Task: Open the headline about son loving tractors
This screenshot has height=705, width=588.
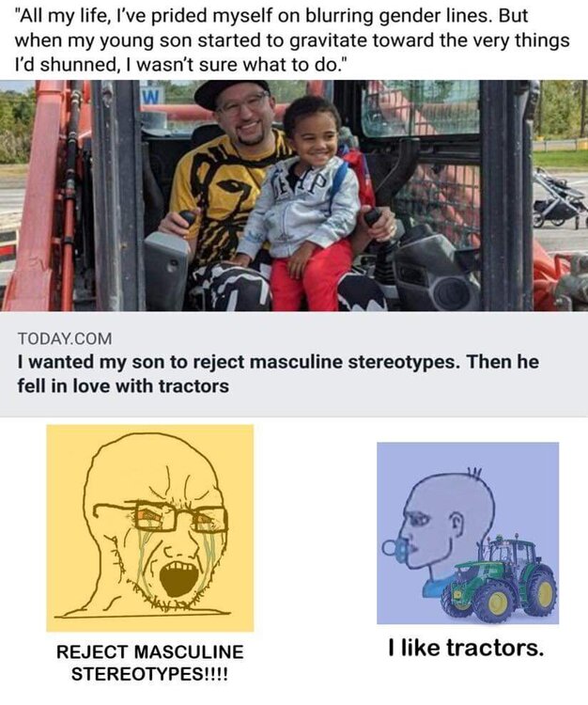Action: (x=278, y=373)
